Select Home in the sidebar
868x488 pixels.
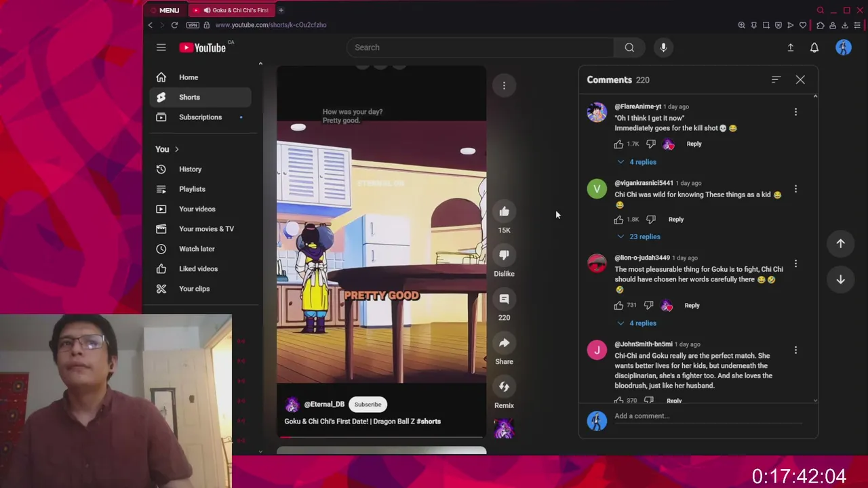pos(201,77)
